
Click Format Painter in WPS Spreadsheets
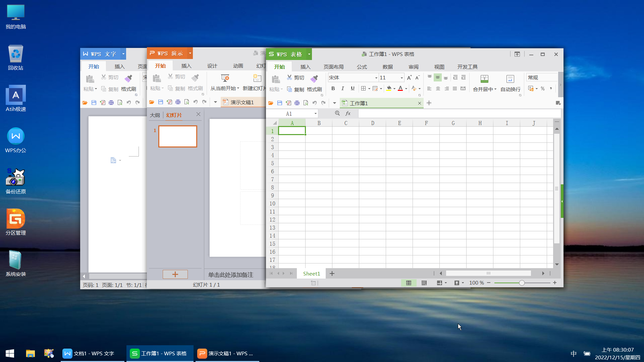coord(314,83)
